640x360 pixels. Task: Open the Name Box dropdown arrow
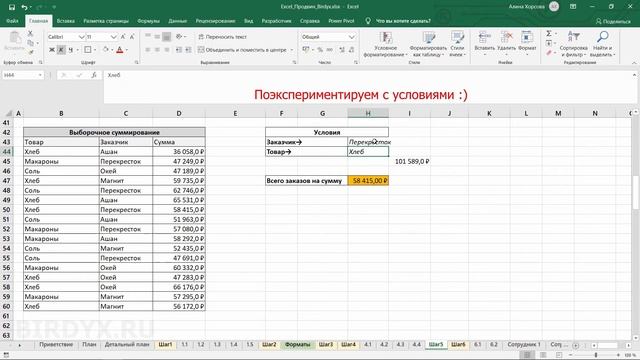tap(40, 75)
